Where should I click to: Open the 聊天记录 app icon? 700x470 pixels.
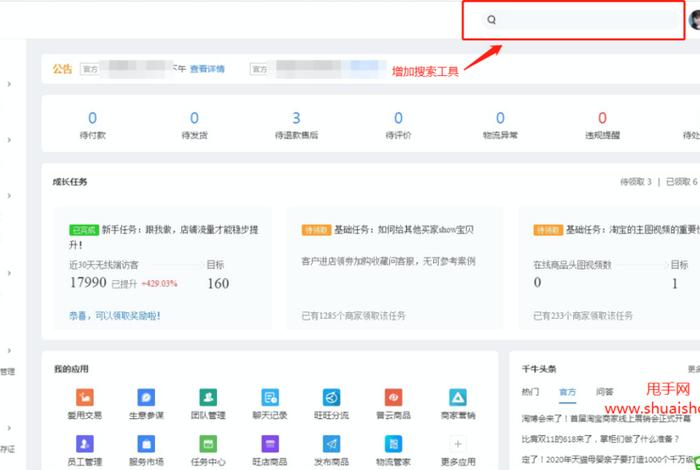click(x=270, y=397)
